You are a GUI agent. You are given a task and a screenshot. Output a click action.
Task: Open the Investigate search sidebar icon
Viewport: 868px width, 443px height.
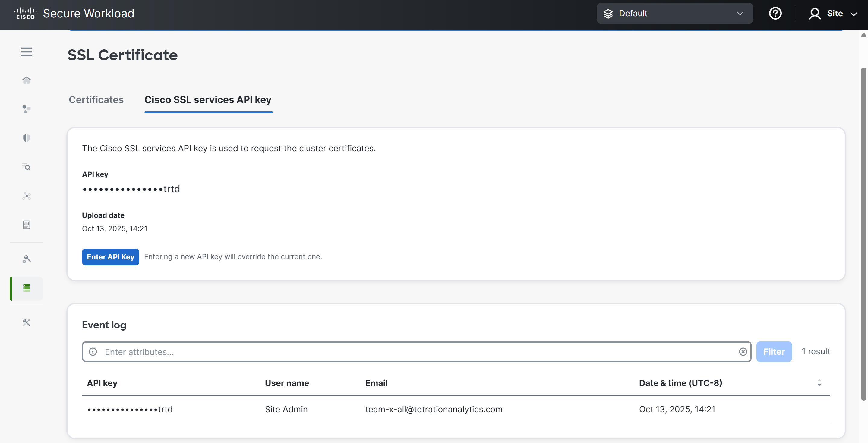(x=26, y=167)
